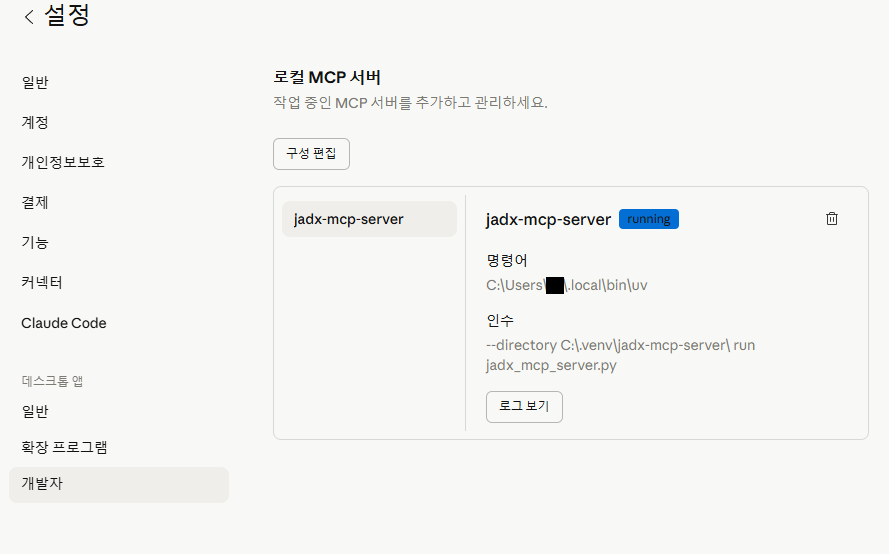Open the Claude Code settings section
This screenshot has height=554, width=889.
64,323
